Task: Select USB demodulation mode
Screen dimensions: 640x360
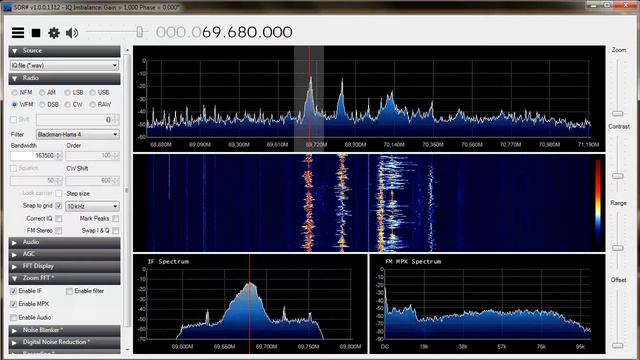Action: [93, 93]
